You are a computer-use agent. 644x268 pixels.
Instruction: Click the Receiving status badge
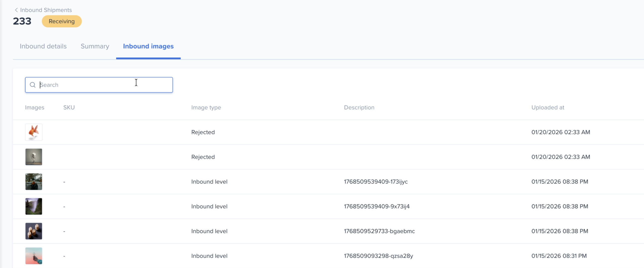coord(62,21)
